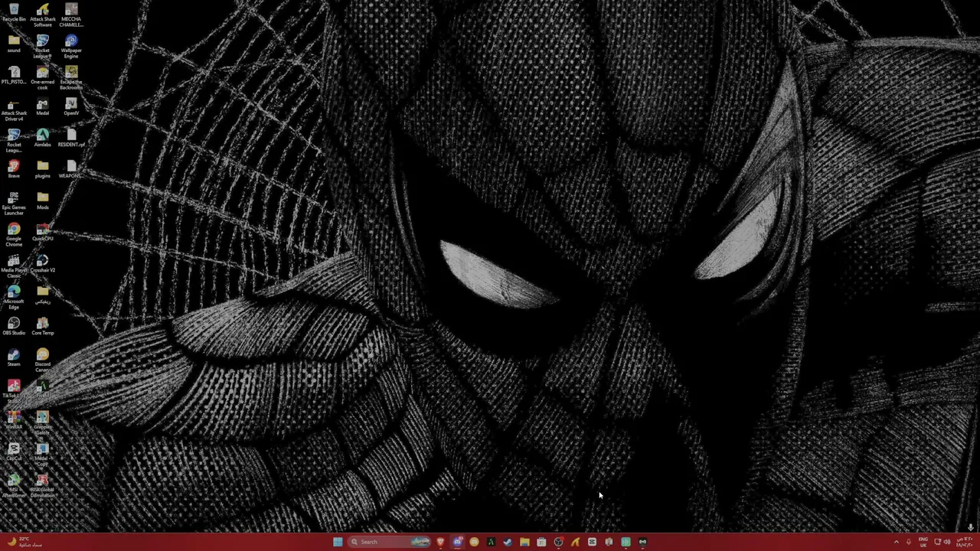Image resolution: width=980 pixels, height=551 pixels.
Task: Select the plugins folder
Action: 43,169
